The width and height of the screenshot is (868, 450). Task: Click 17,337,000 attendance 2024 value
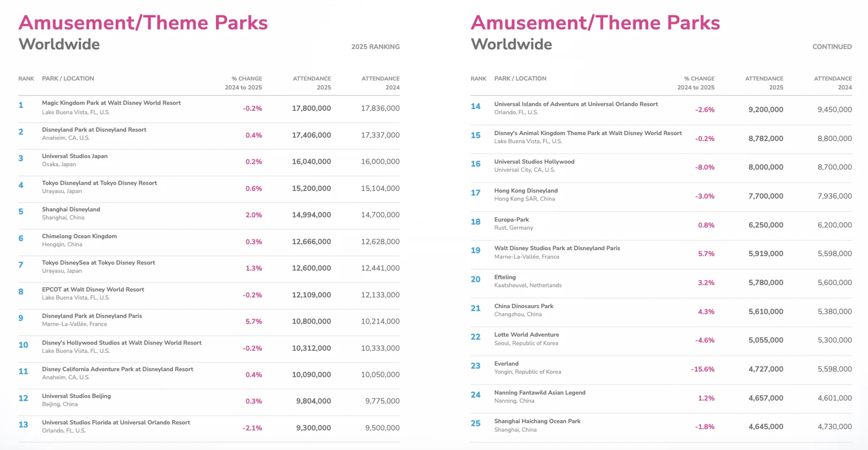point(380,135)
